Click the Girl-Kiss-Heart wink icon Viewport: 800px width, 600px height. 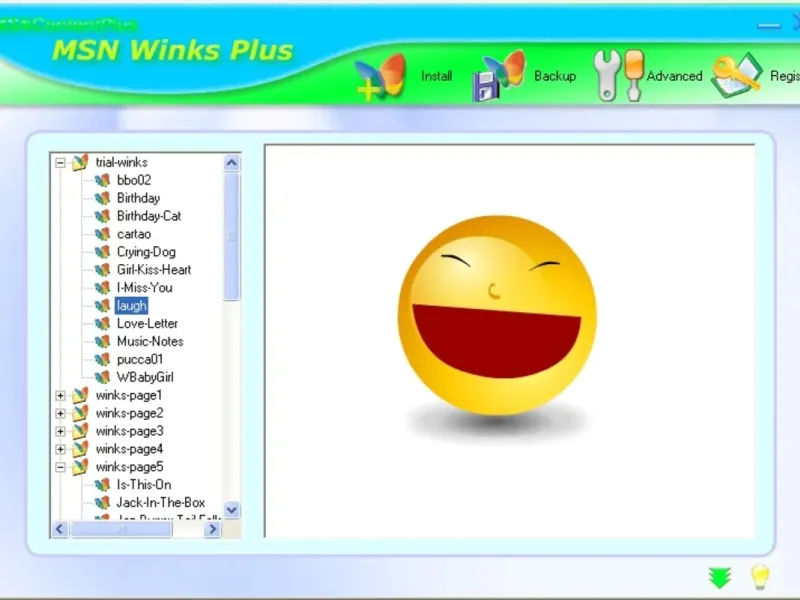click(103, 270)
